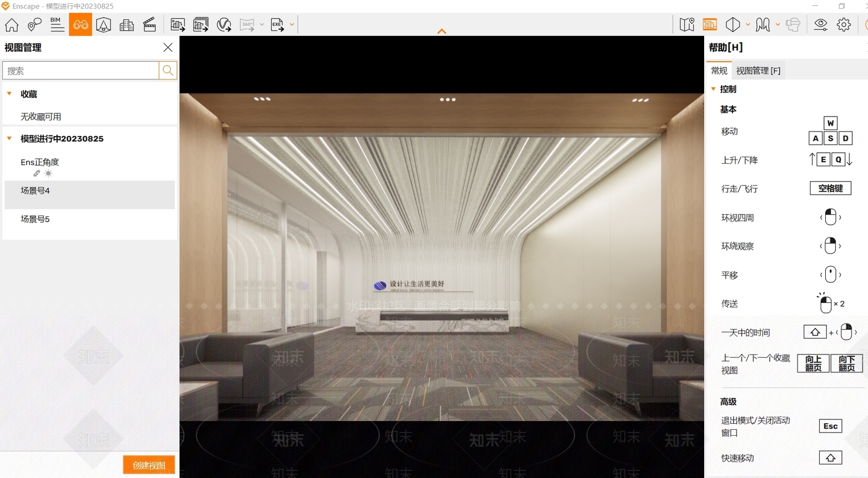This screenshot has width=868, height=478.
Task: Click the 搜索 input field
Action: 81,70
